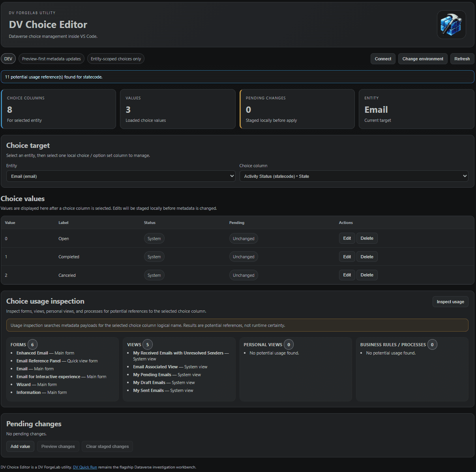Click the Enhanced Email form entry
Viewport: 476px width, 472px height.
click(45, 353)
